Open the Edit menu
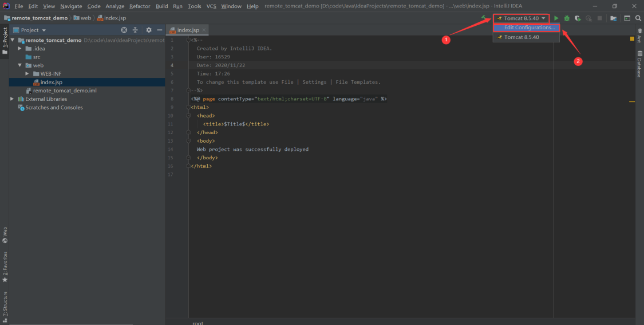This screenshot has width=644, height=325. point(33,6)
